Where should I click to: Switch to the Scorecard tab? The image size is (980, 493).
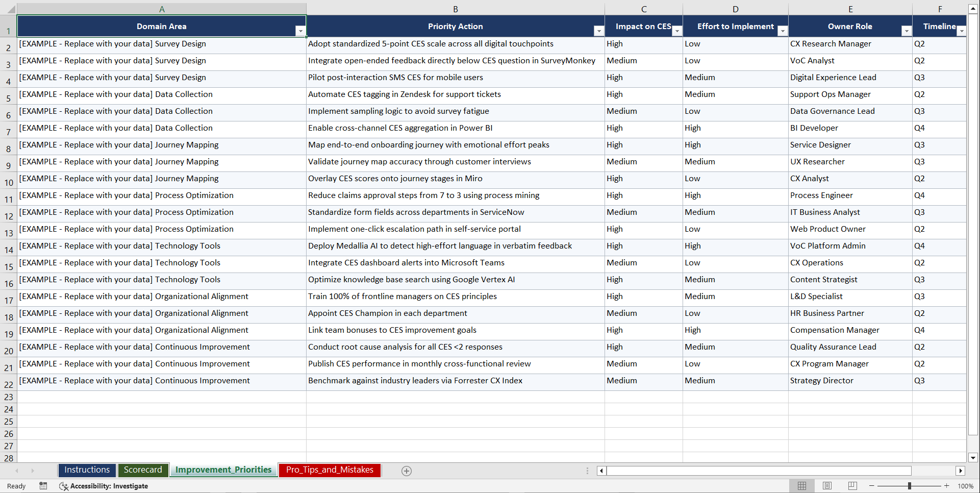(143, 470)
